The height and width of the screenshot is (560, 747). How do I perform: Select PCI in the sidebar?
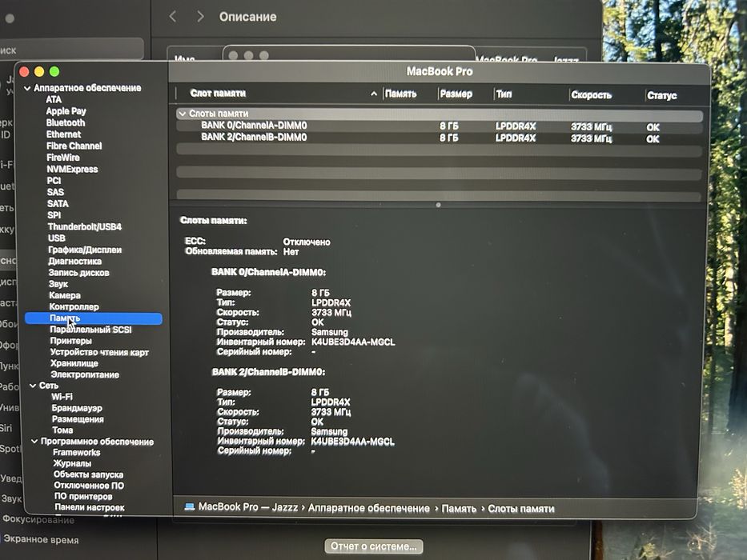(54, 181)
